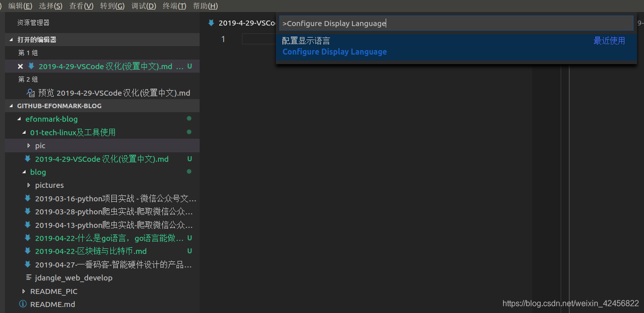Click line number 1 in editor
The image size is (644, 313).
(223, 39)
